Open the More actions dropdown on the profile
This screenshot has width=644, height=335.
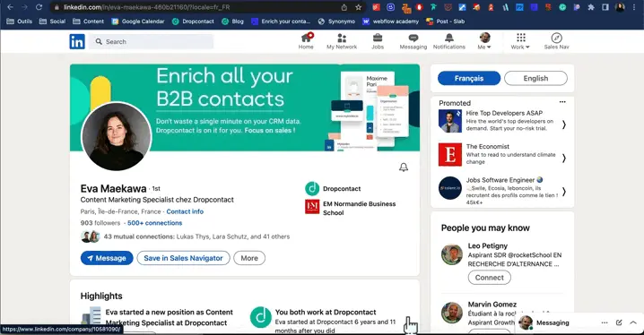pyautogui.click(x=249, y=258)
